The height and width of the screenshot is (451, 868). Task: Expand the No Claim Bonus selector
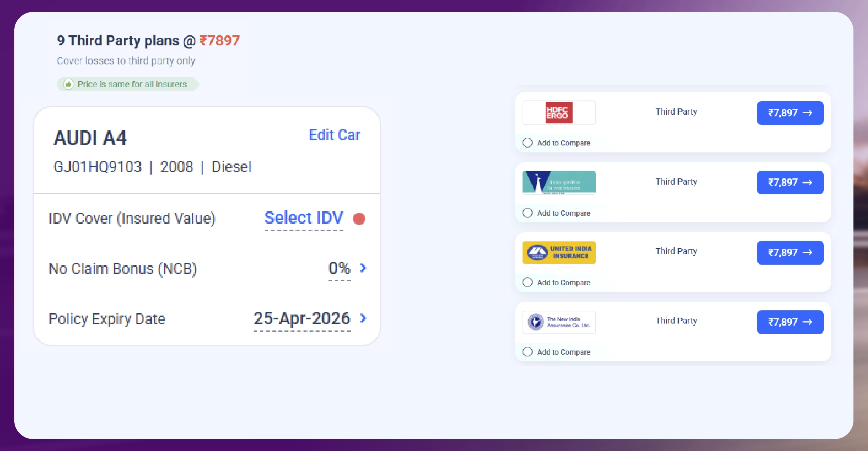tap(362, 268)
